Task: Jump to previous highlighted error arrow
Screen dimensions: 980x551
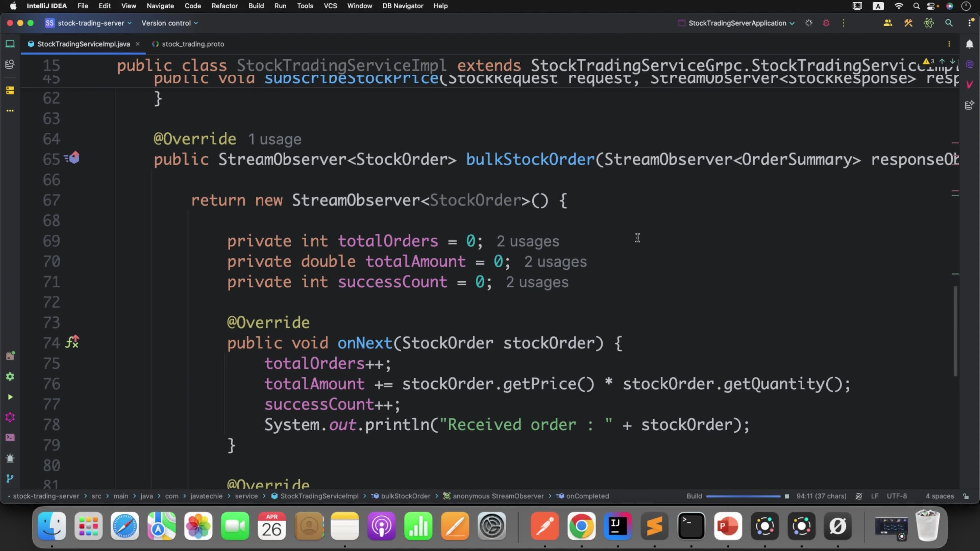Action: (942, 61)
